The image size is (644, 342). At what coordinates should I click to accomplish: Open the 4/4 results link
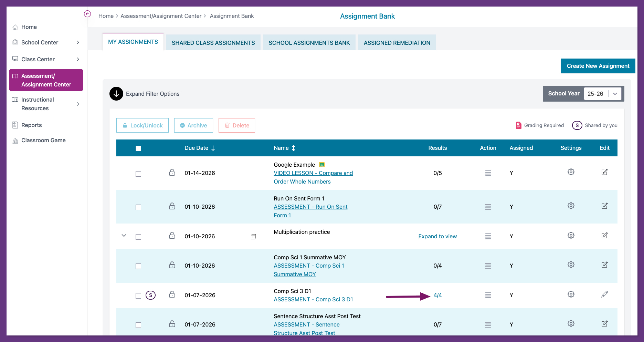[437, 295]
